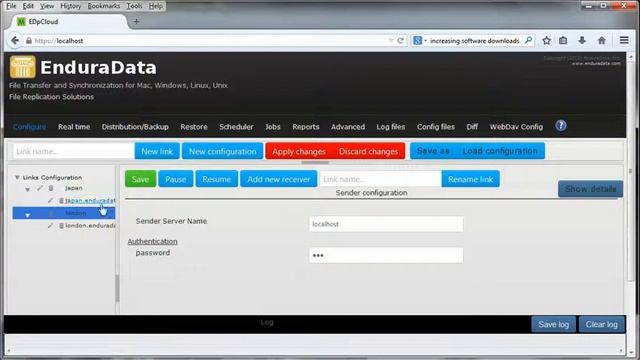This screenshot has height=360, width=640.
Task: Open the Scheduler tab
Action: (x=236, y=127)
